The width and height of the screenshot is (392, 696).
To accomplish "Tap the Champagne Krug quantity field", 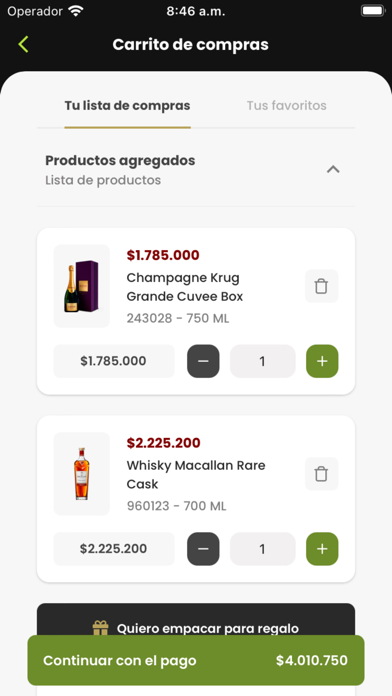I will click(x=262, y=361).
